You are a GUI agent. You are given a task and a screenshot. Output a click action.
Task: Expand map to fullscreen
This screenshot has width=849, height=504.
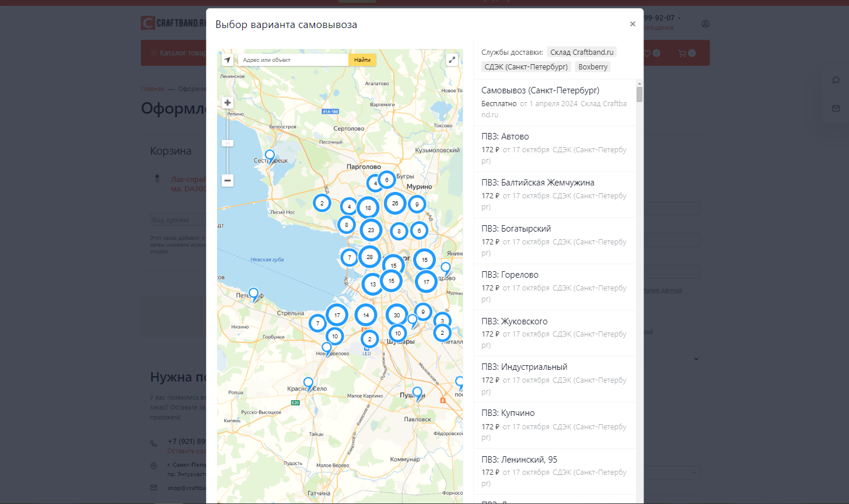(452, 60)
